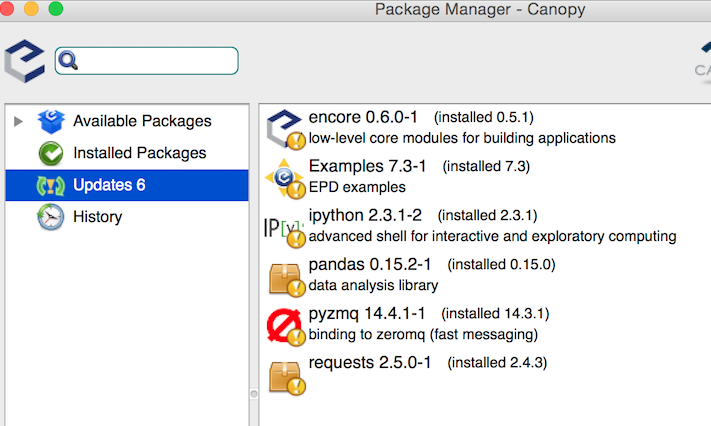Select the Examples 7.3-1 update
Viewport: 711px width, 426px height.
367,166
